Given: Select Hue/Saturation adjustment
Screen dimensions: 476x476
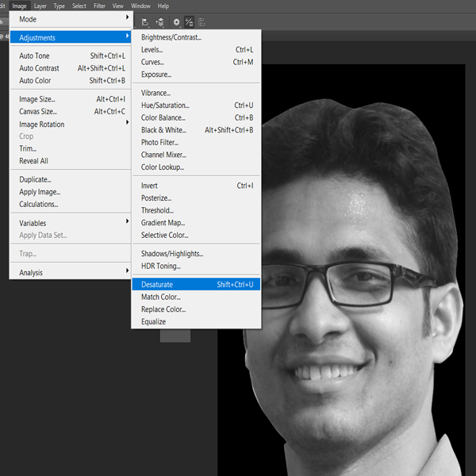Looking at the screenshot, I should pyautogui.click(x=196, y=106).
